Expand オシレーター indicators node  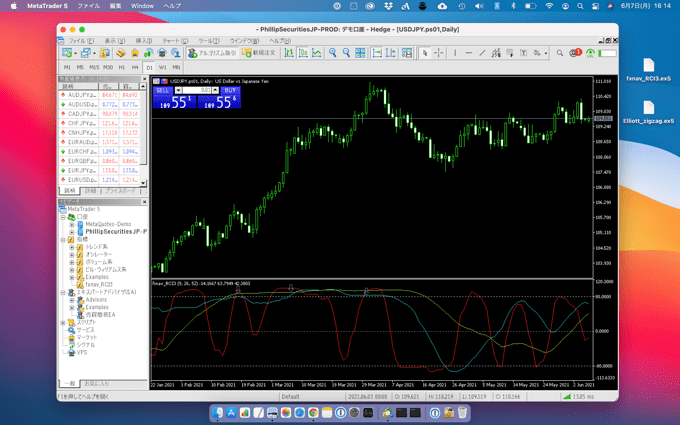[x=72, y=255]
